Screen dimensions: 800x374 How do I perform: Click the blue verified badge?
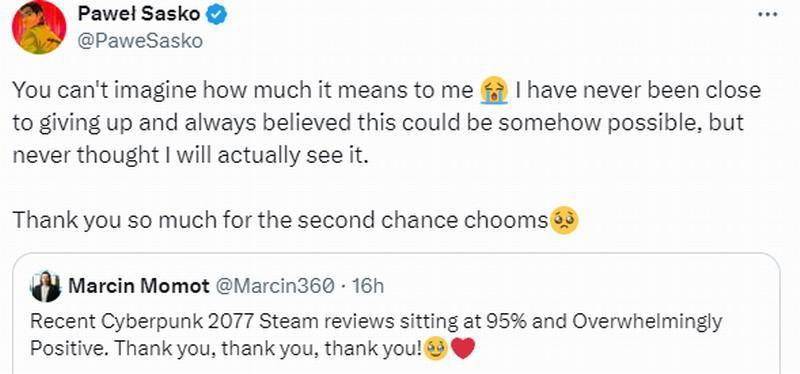coord(216,15)
